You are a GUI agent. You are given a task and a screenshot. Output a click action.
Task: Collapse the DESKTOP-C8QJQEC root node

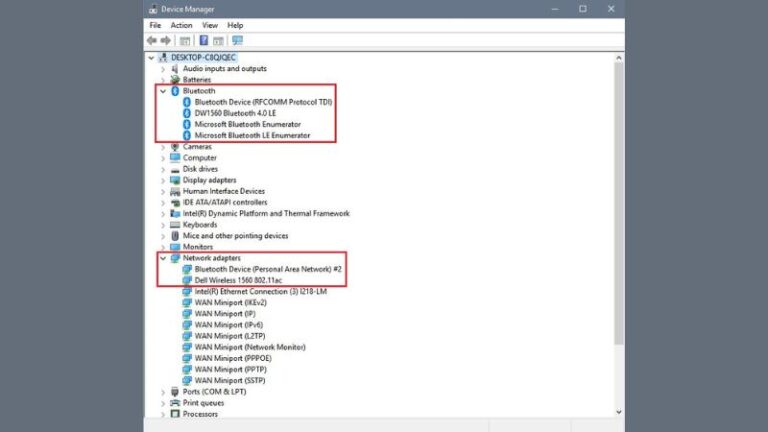pyautogui.click(x=151, y=58)
